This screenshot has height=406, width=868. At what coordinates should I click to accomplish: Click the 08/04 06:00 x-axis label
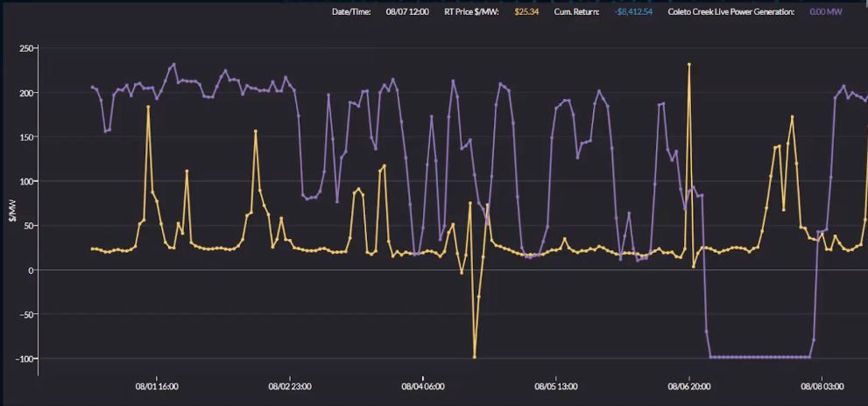(x=423, y=387)
